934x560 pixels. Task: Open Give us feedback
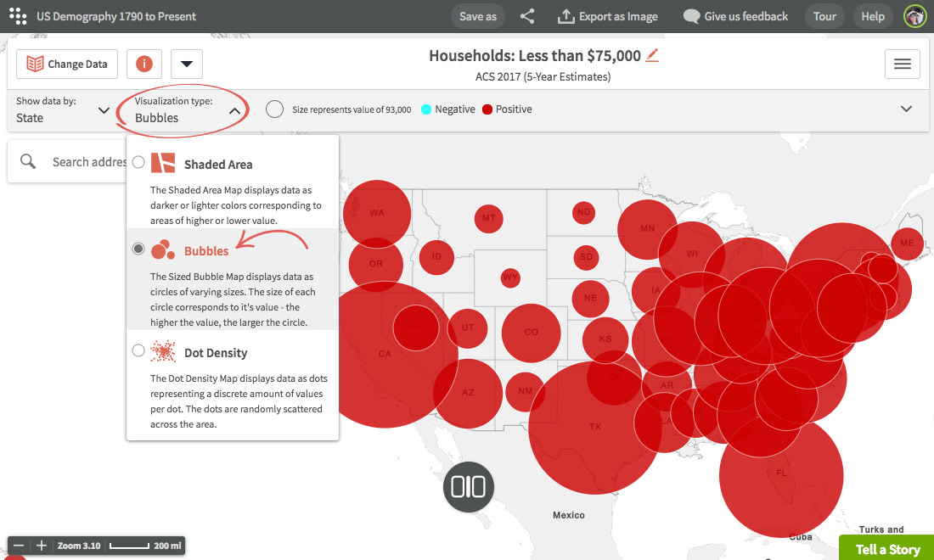(735, 17)
